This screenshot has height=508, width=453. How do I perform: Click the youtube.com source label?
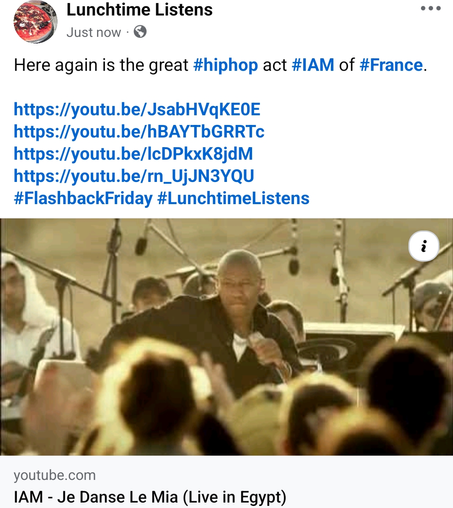tap(55, 475)
